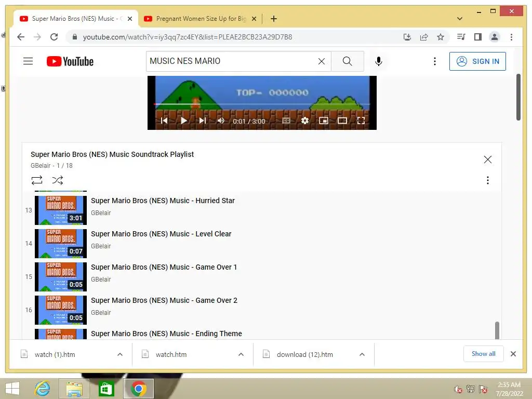Open the tab search dropdown chevron

tap(460, 19)
